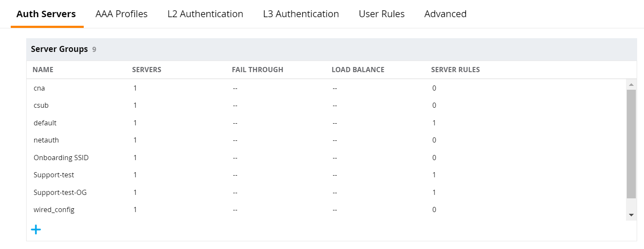Open the L2 Authentication tab
Viewport: 644px width, 249px height.
click(x=205, y=14)
